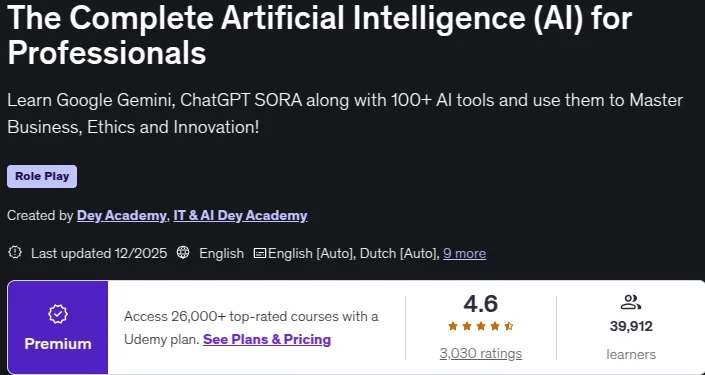
Task: Open IT & AI Dey Academy profile
Action: [240, 216]
